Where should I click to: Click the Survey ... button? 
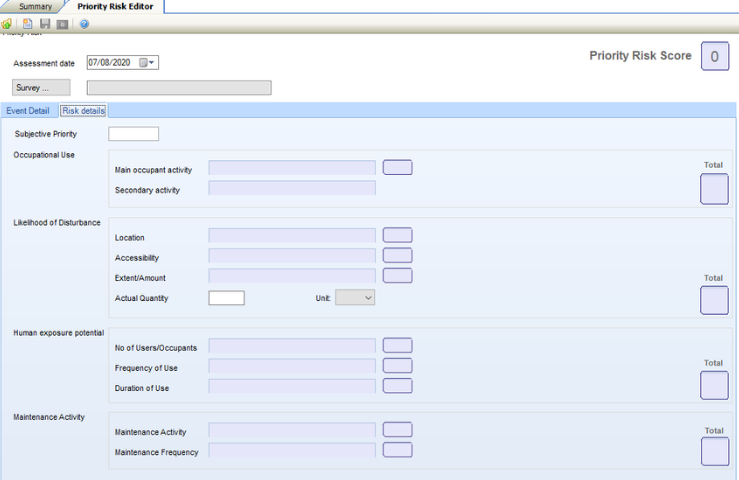tap(41, 87)
